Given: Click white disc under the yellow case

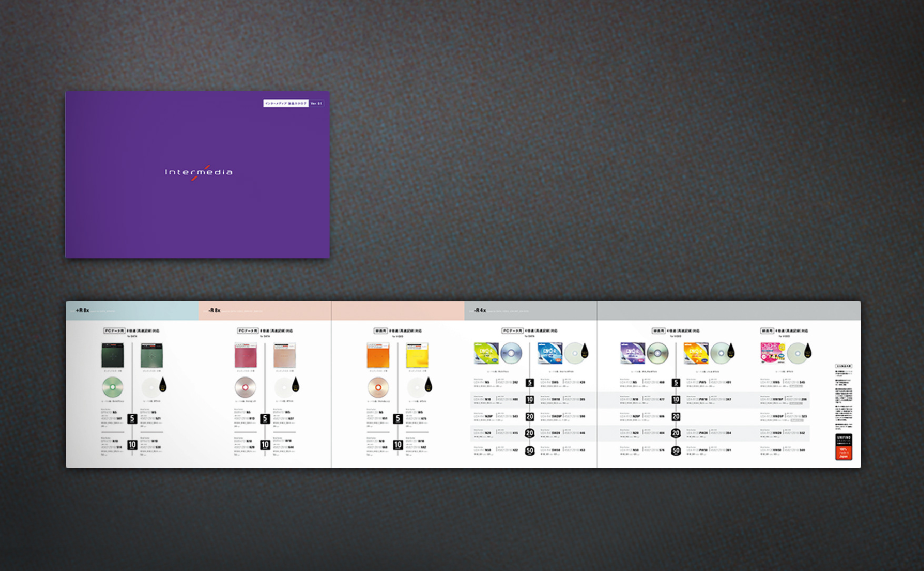Looking at the screenshot, I should tap(417, 388).
